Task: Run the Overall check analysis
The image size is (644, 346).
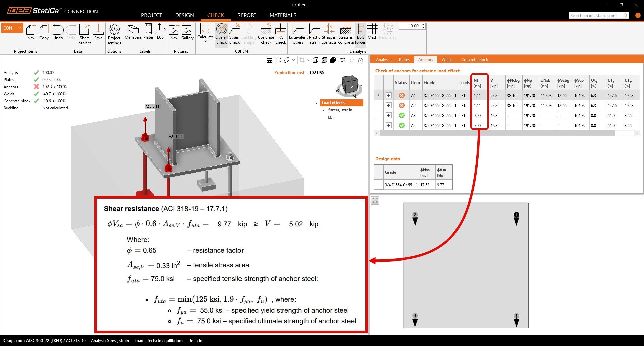Action: tap(221, 34)
